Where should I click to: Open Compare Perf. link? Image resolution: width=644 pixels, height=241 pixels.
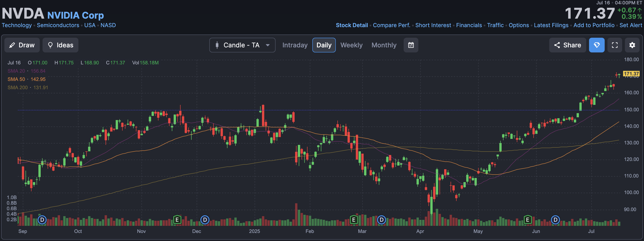coord(391,25)
